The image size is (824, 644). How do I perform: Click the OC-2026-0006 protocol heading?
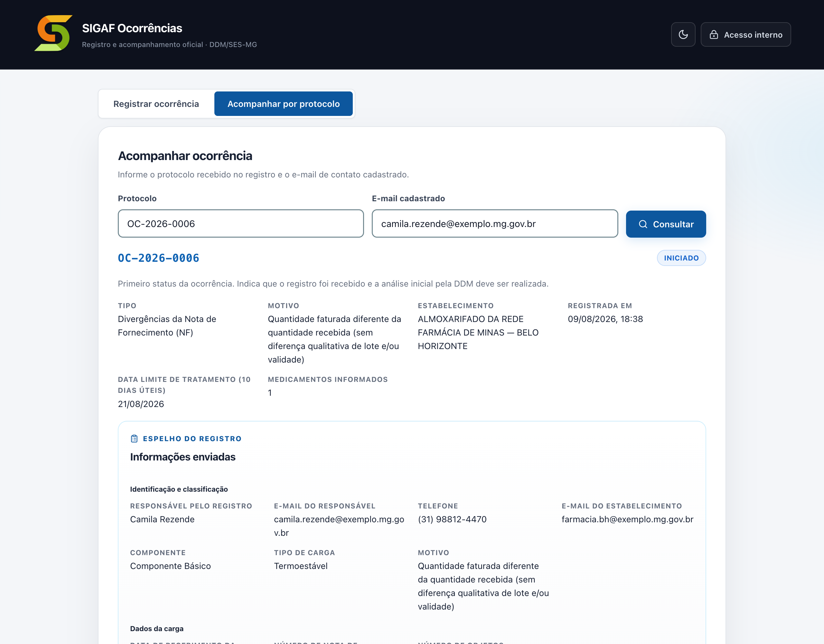(158, 258)
